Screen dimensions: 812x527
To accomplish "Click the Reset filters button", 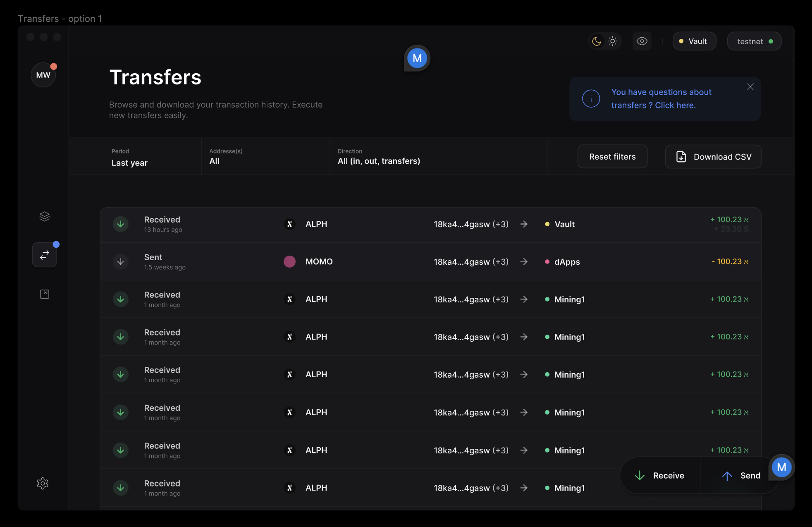I will pyautogui.click(x=612, y=156).
